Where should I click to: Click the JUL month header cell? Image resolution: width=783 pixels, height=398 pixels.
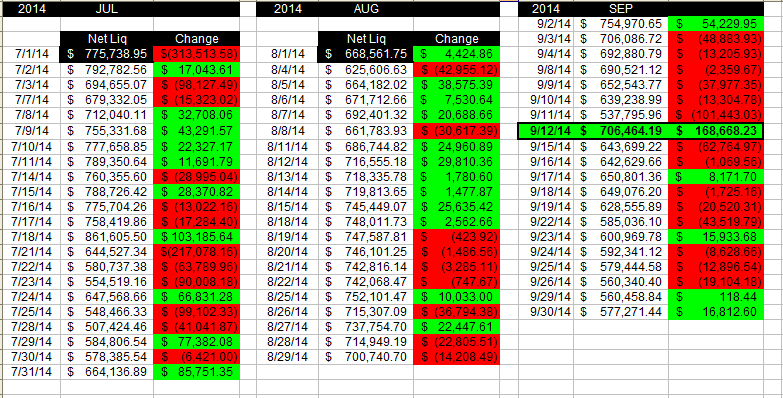(x=107, y=9)
